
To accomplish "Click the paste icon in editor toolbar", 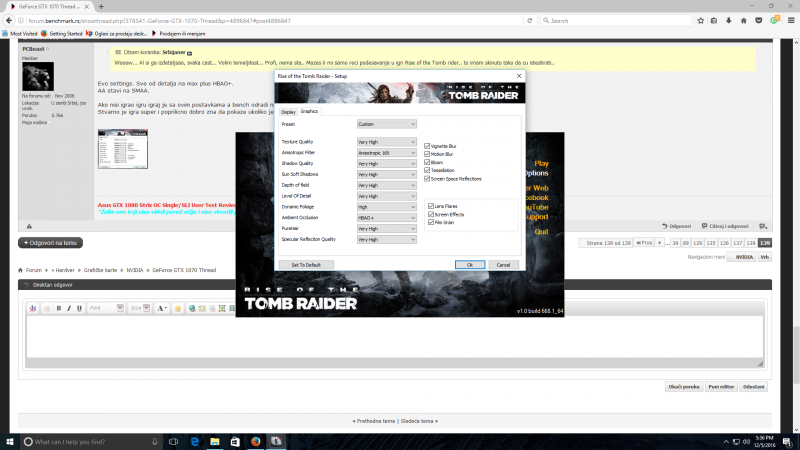I will click(x=47, y=308).
